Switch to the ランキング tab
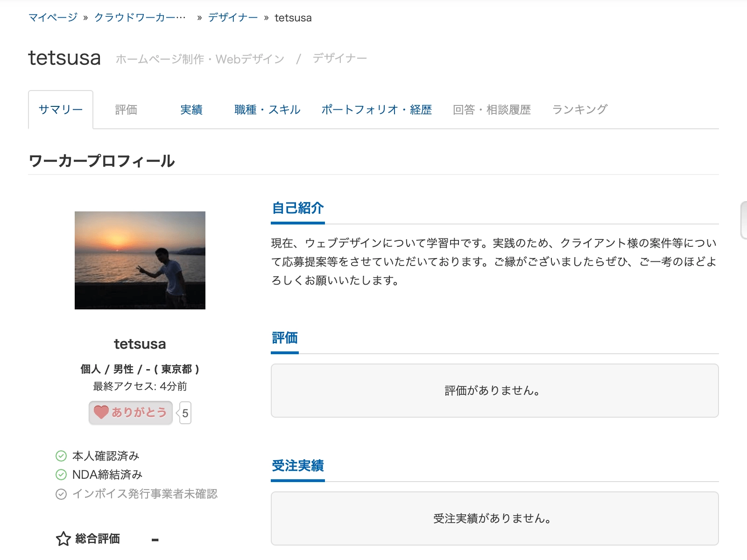The height and width of the screenshot is (560, 747). (579, 110)
